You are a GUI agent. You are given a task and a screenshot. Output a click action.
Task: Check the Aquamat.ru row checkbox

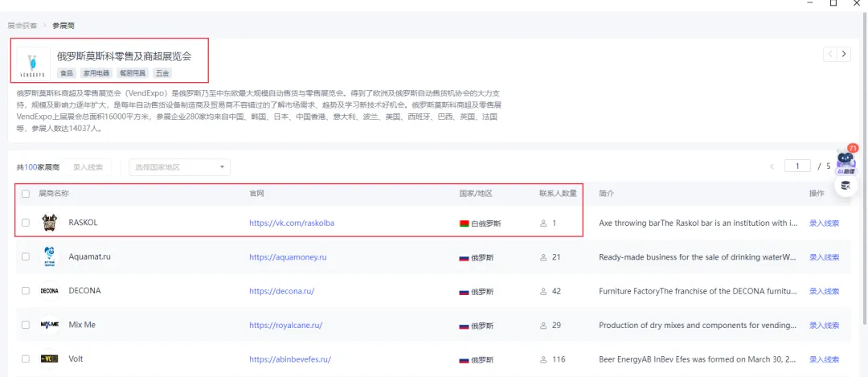coord(26,257)
